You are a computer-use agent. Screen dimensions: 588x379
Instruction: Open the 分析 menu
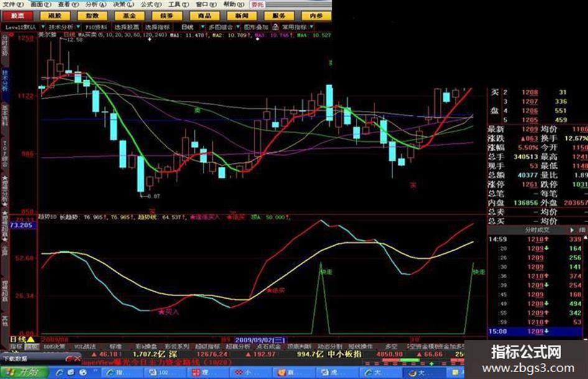point(96,4)
